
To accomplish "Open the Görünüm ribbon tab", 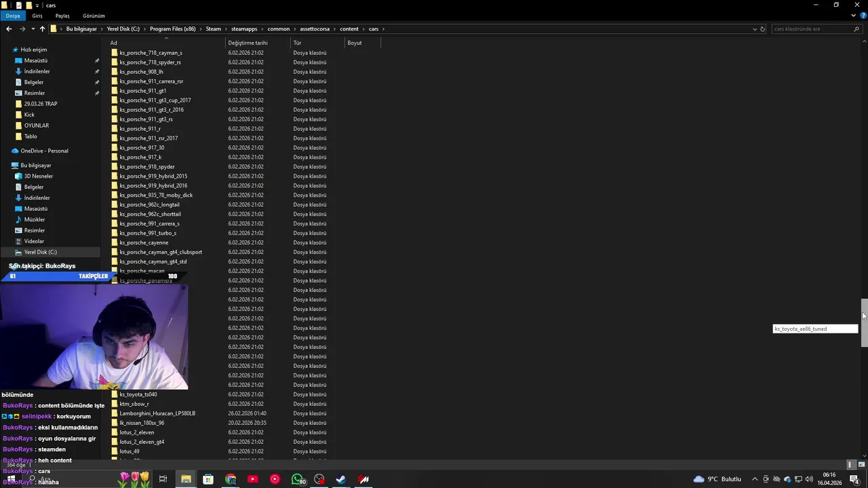I will tap(94, 16).
